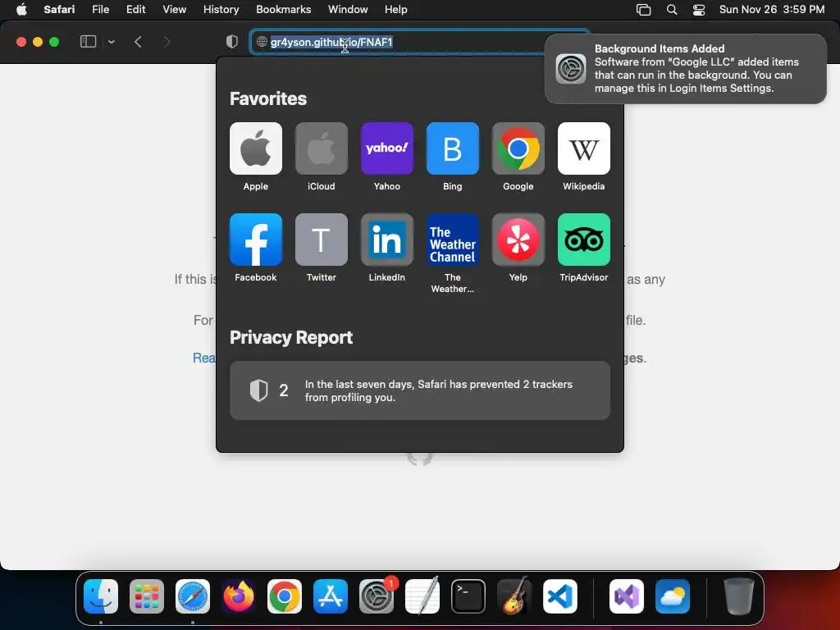Open the Wikipedia favorite tile
Image resolution: width=840 pixels, height=630 pixels.
click(584, 148)
